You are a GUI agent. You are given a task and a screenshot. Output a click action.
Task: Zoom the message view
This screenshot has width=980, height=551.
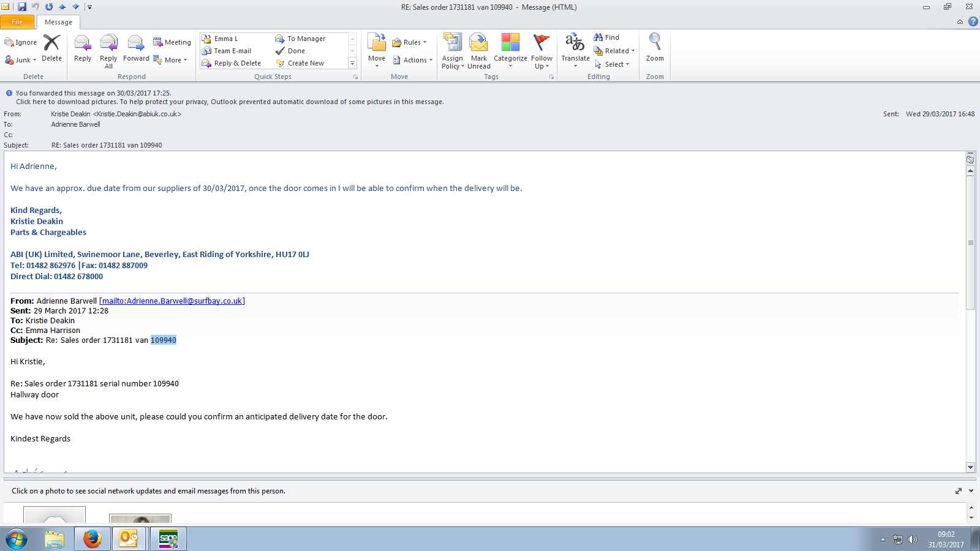[655, 48]
